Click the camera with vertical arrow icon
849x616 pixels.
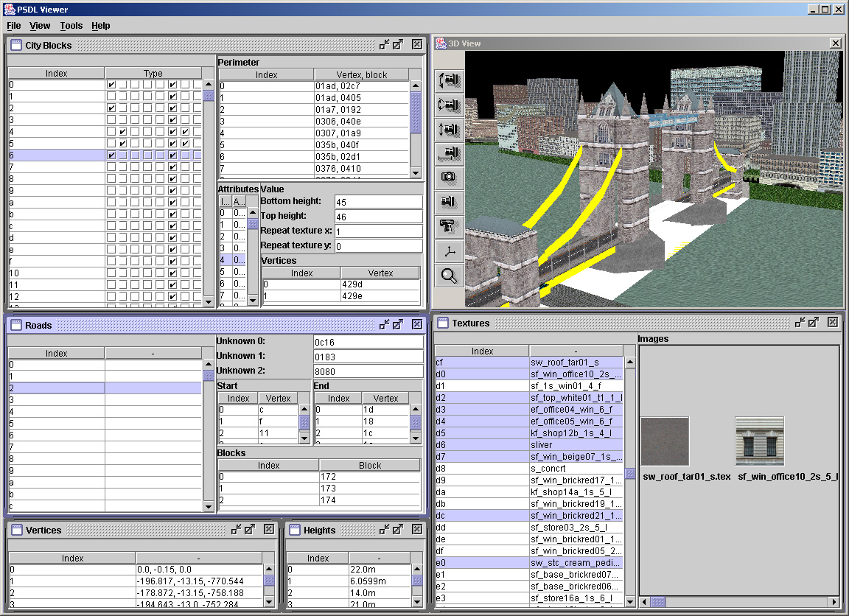tap(449, 129)
